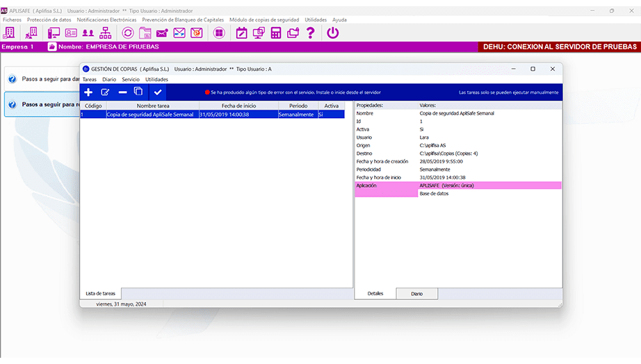Click the building with worker icon
This screenshot has width=641, height=364.
tap(31, 33)
